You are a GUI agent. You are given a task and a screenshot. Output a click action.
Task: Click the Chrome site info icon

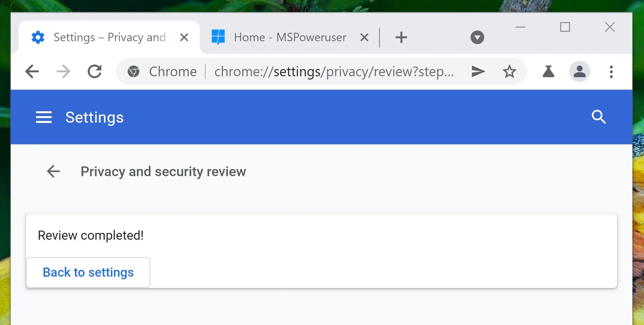tap(133, 71)
